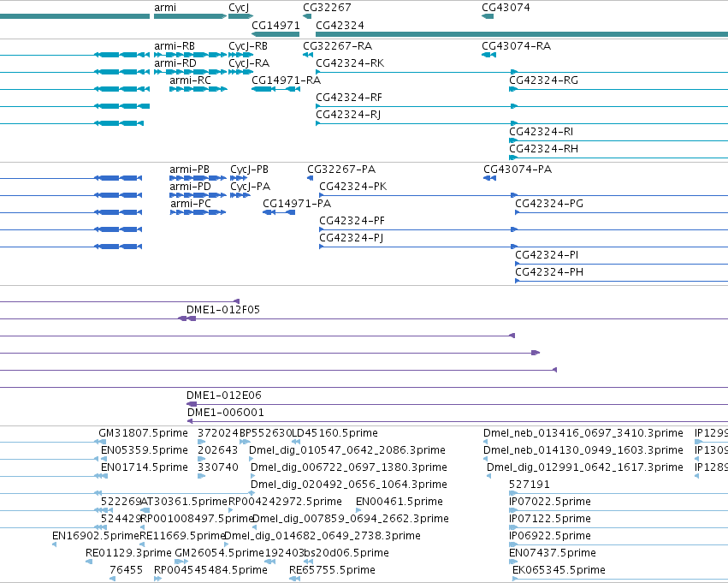This screenshot has height=583, width=728.
Task: Select the EN00461.5prime EST label
Action: pyautogui.click(x=400, y=502)
